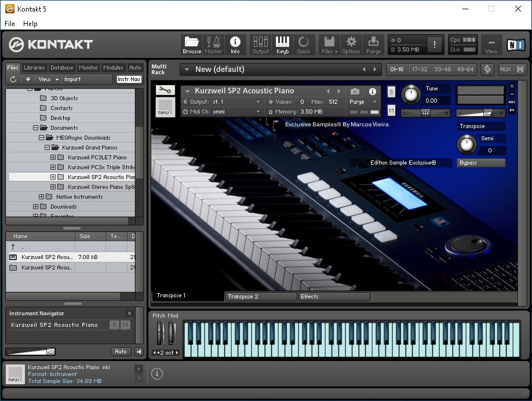Toggle the AUX button in rack header
The height and width of the screenshot is (401, 532).
pos(505,69)
